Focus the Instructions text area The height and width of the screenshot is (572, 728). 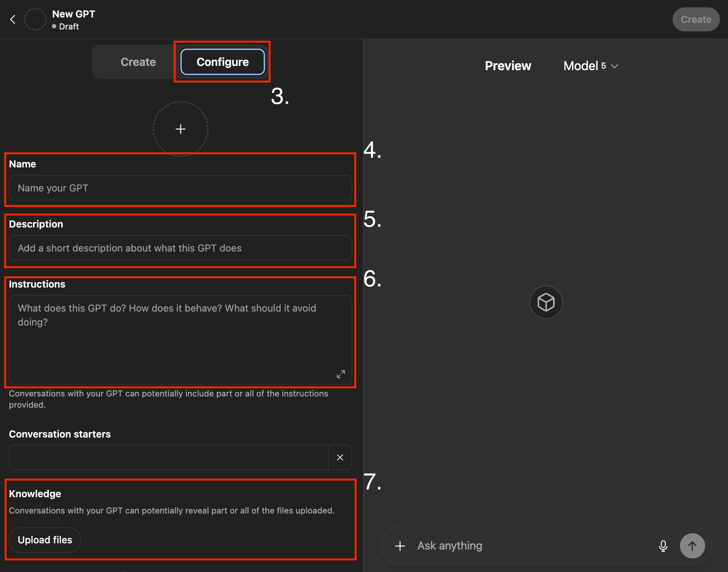coord(180,340)
